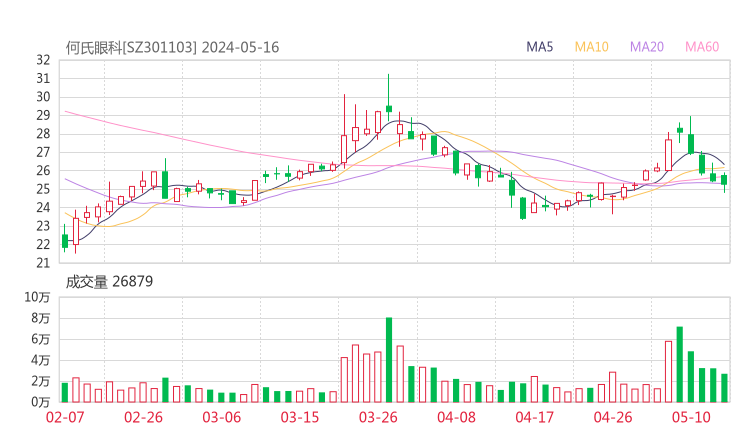Click the 02-07 date label
The width and height of the screenshot is (740, 440).
point(65,417)
